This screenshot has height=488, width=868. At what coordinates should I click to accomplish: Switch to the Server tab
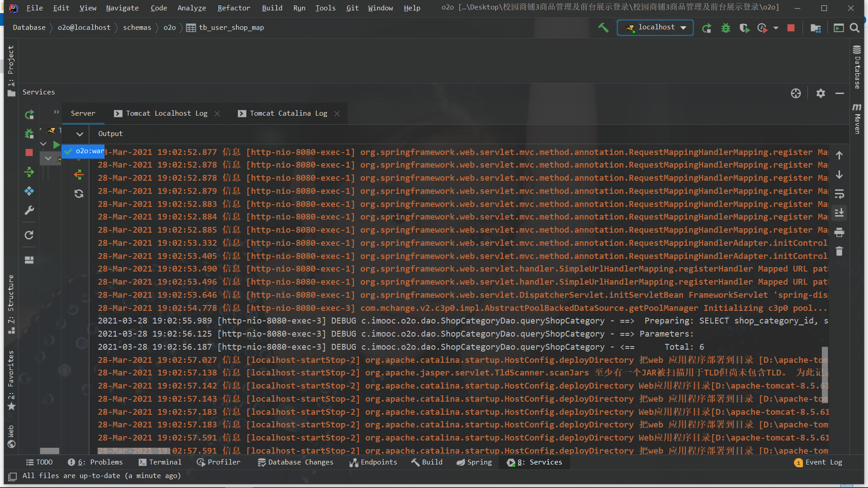pyautogui.click(x=83, y=113)
